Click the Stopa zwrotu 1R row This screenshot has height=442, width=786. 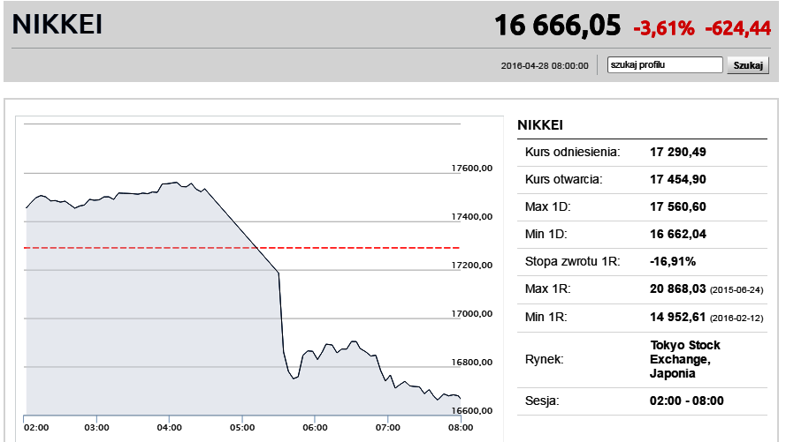(642, 262)
